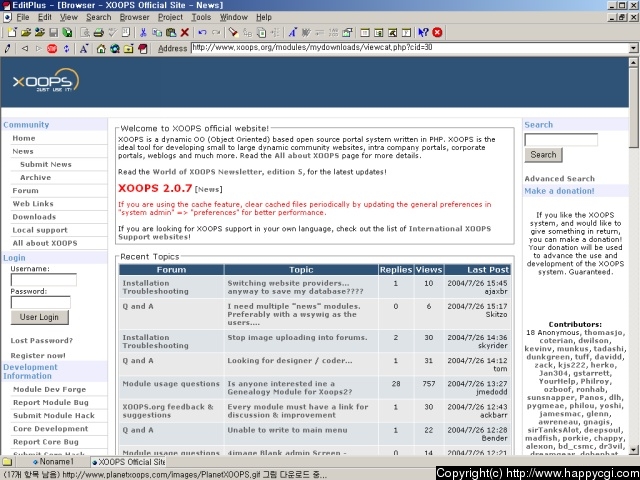Open the Module Dev Forge link
The height and width of the screenshot is (480, 640).
click(x=49, y=389)
